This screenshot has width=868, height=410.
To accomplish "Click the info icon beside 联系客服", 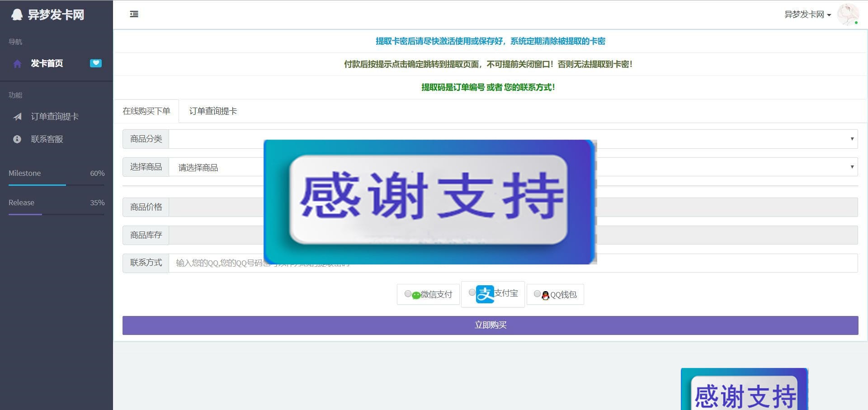I will click(x=17, y=139).
